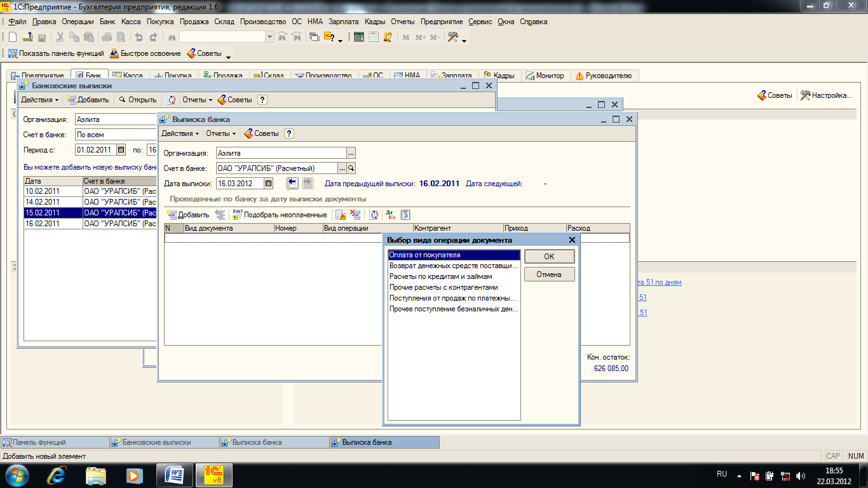
Task: Switch to the Касса tab
Action: [x=127, y=76]
